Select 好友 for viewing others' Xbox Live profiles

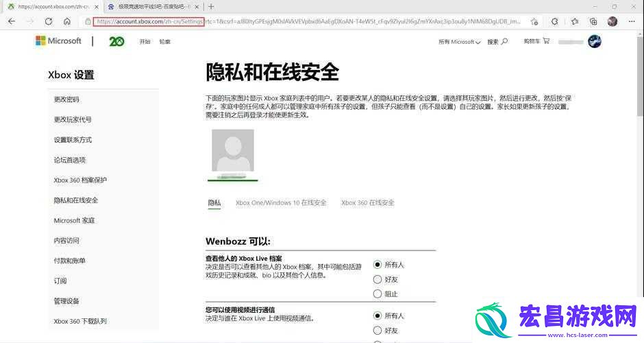377,279
